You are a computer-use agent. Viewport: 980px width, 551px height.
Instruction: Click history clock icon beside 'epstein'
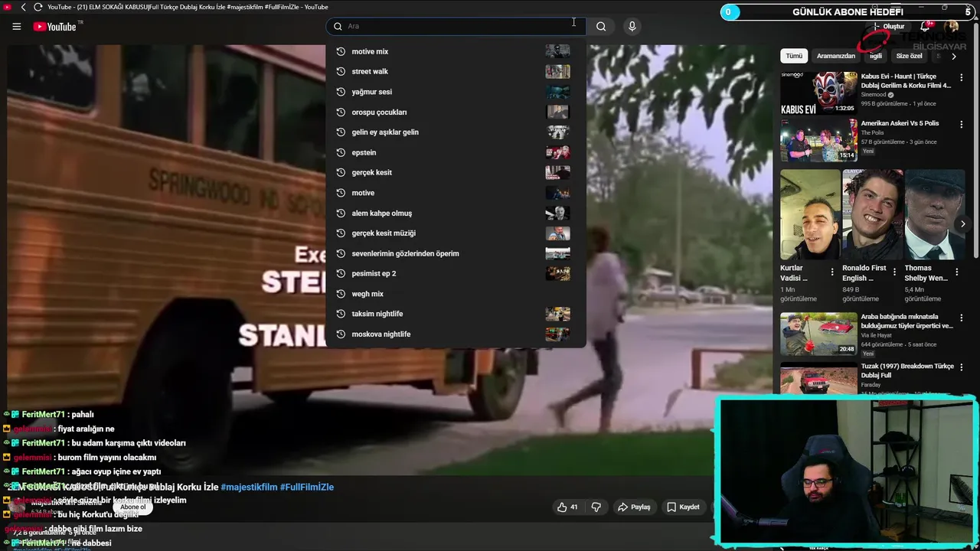(341, 152)
